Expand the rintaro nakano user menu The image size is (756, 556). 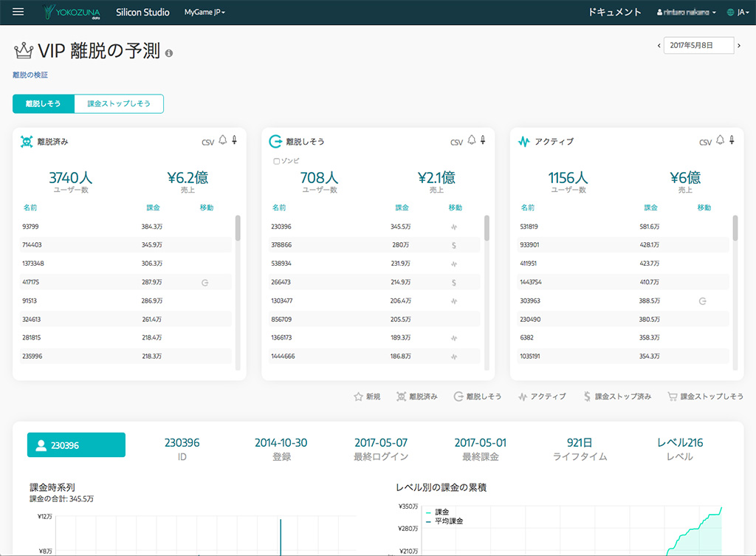coord(686,13)
